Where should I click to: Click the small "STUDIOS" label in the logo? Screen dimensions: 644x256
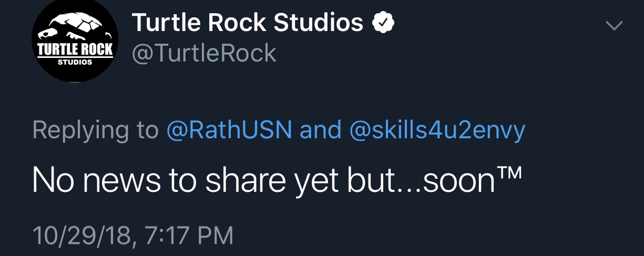tap(75, 62)
